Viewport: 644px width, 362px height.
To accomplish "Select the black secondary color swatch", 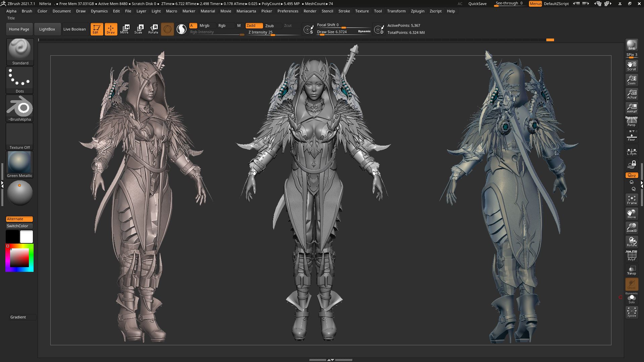I will point(12,237).
